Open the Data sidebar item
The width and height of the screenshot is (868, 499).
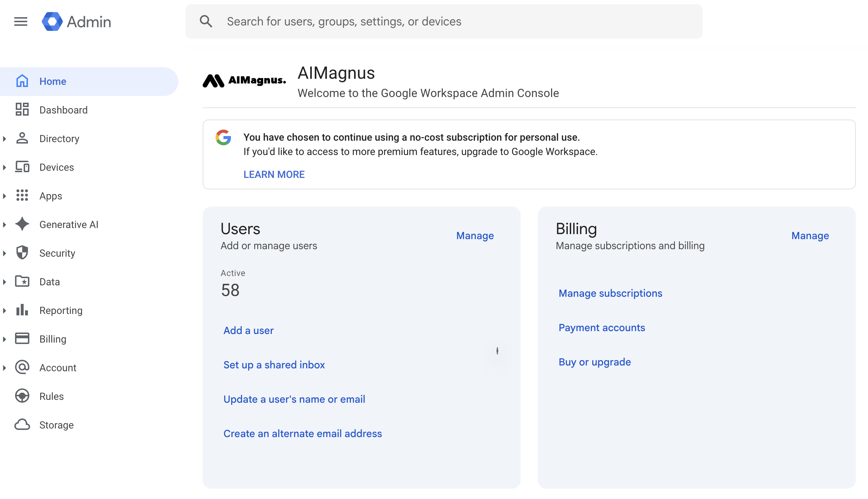(49, 282)
